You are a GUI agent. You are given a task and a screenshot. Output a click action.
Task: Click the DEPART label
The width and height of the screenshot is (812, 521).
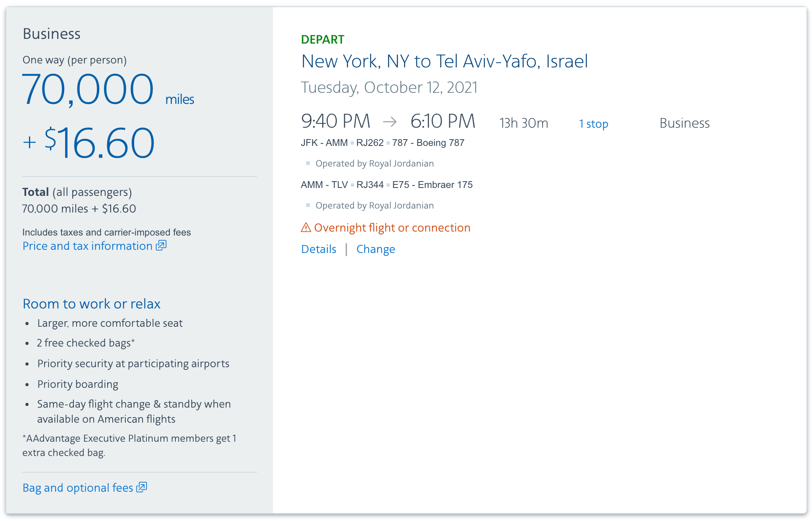[x=323, y=40]
